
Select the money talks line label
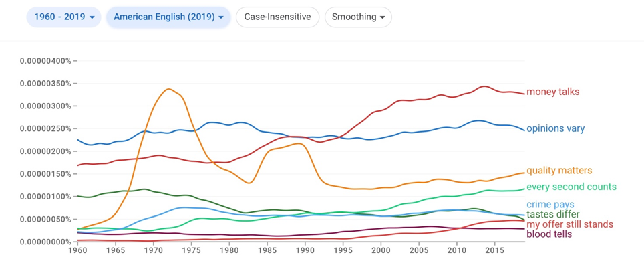coord(553,92)
